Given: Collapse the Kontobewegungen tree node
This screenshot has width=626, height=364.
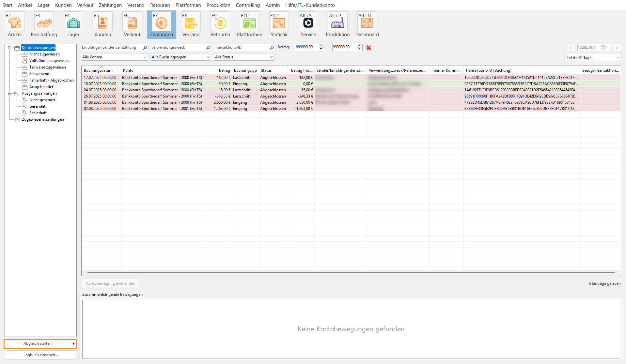Looking at the screenshot, I should point(10,48).
